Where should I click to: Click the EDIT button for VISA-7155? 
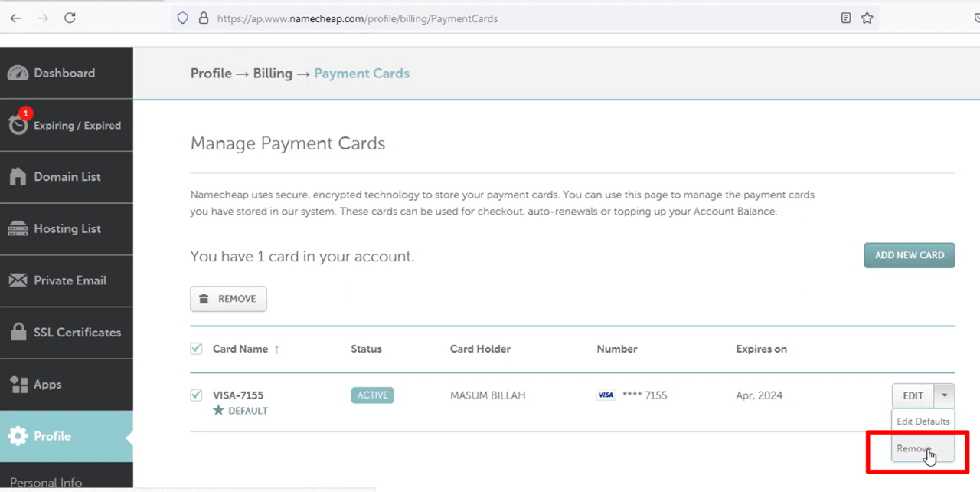point(913,395)
